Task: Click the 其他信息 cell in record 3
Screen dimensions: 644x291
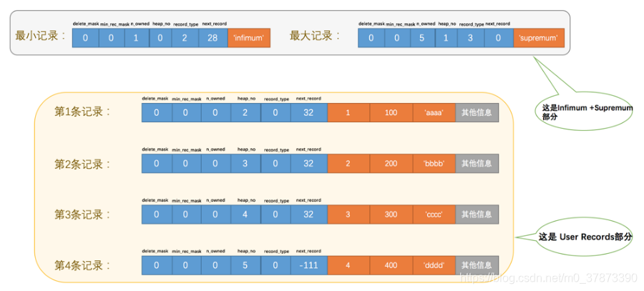Action: pos(477,214)
